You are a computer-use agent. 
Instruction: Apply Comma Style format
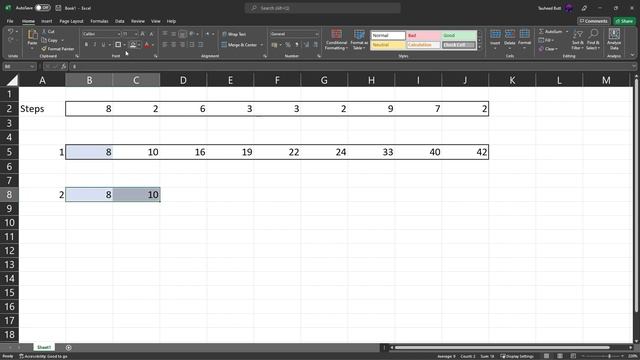click(x=297, y=44)
